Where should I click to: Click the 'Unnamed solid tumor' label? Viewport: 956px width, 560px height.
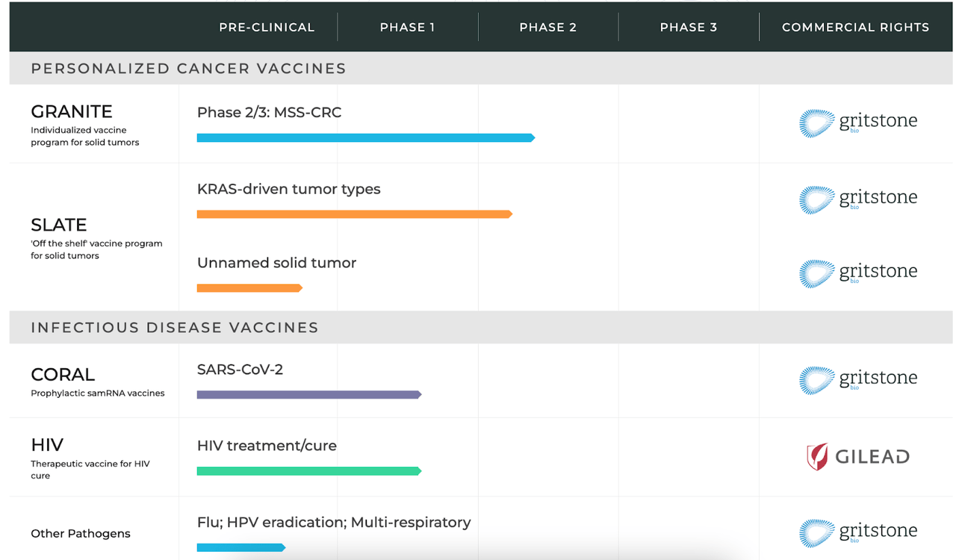click(277, 263)
